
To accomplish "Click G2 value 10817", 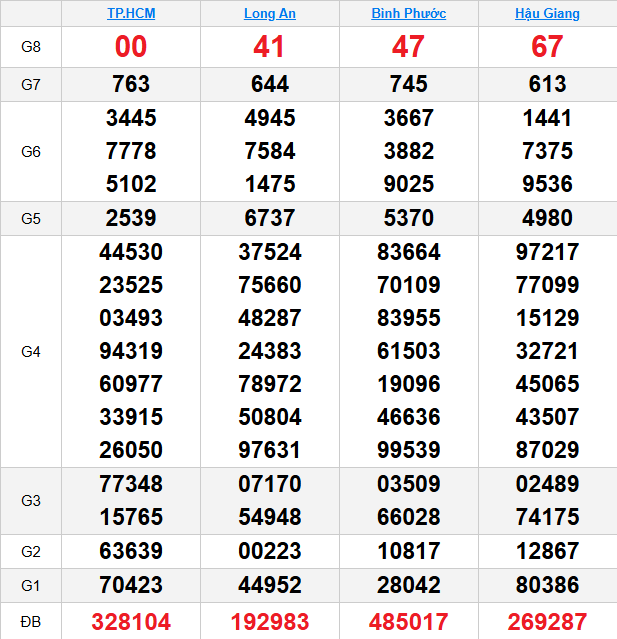I will [409, 551].
